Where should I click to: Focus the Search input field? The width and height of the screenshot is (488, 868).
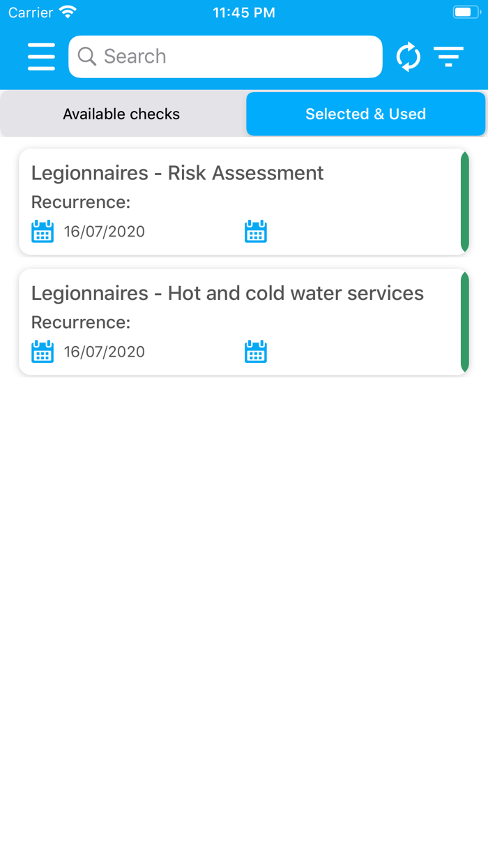[x=237, y=57]
